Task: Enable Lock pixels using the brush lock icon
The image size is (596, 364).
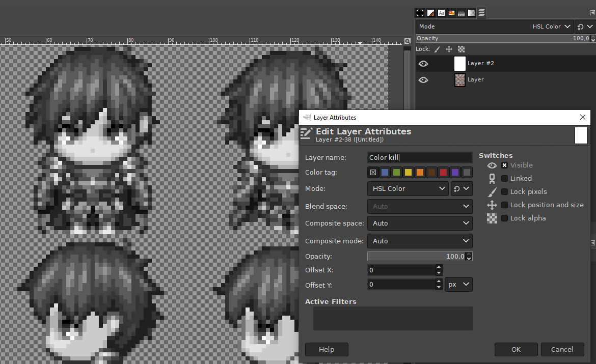Action: tap(437, 49)
